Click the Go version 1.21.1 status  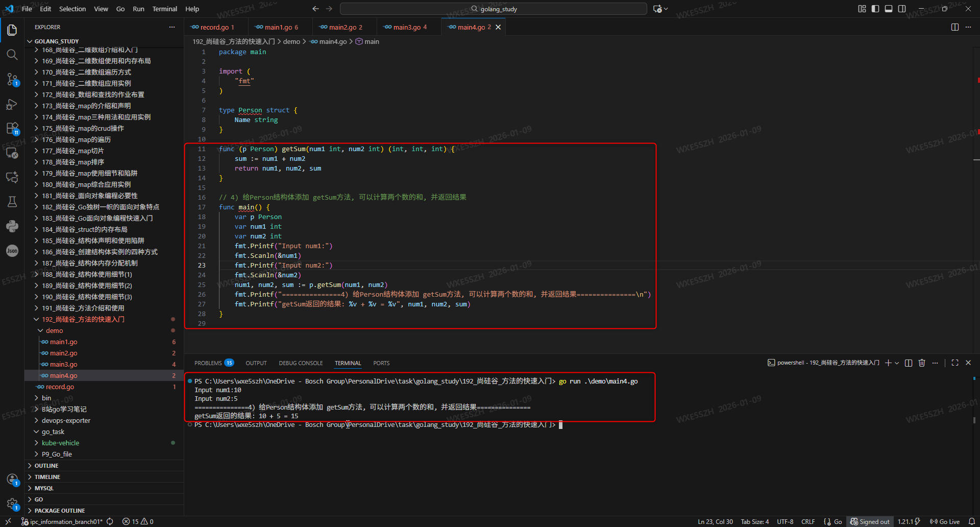(x=909, y=521)
